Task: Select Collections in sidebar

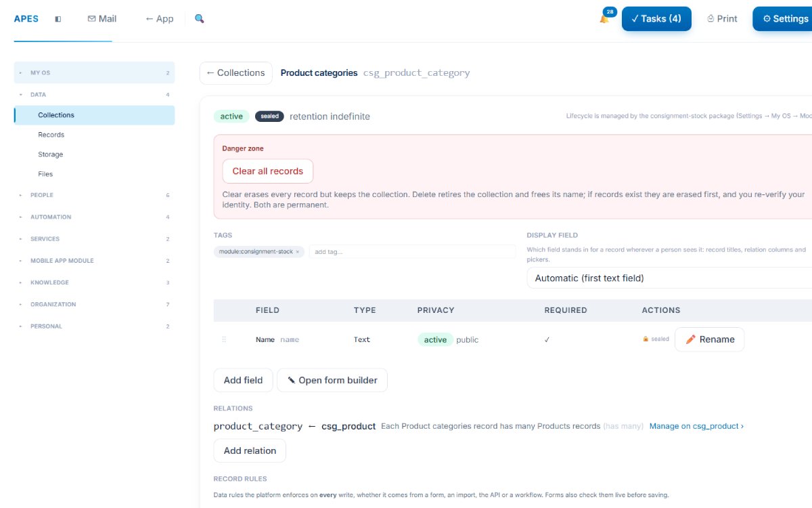Action: click(94, 115)
